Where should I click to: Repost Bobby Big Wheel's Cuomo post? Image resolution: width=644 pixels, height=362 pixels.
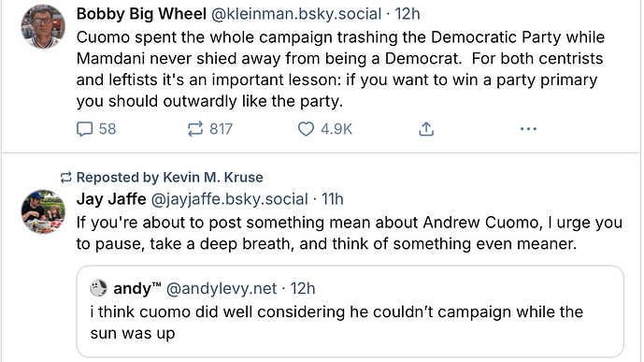[x=195, y=129]
